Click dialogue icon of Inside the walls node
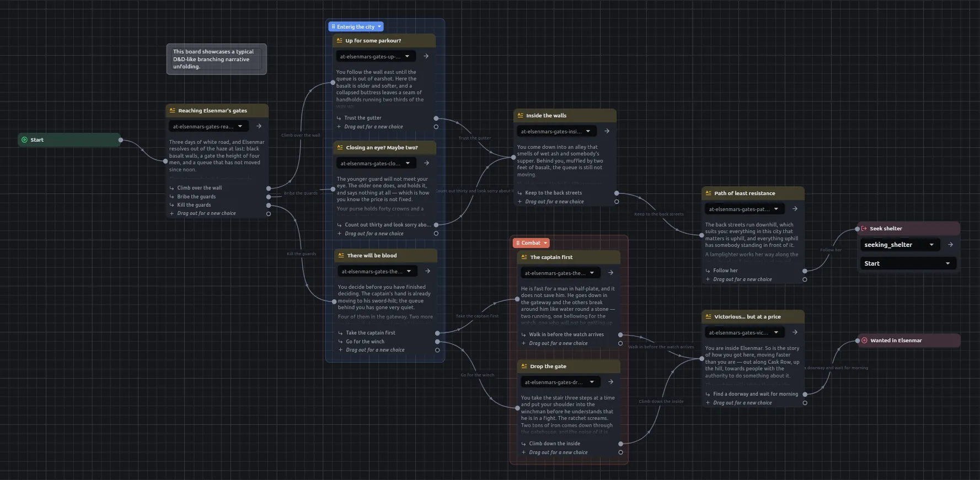This screenshot has width=980, height=480. [520, 116]
